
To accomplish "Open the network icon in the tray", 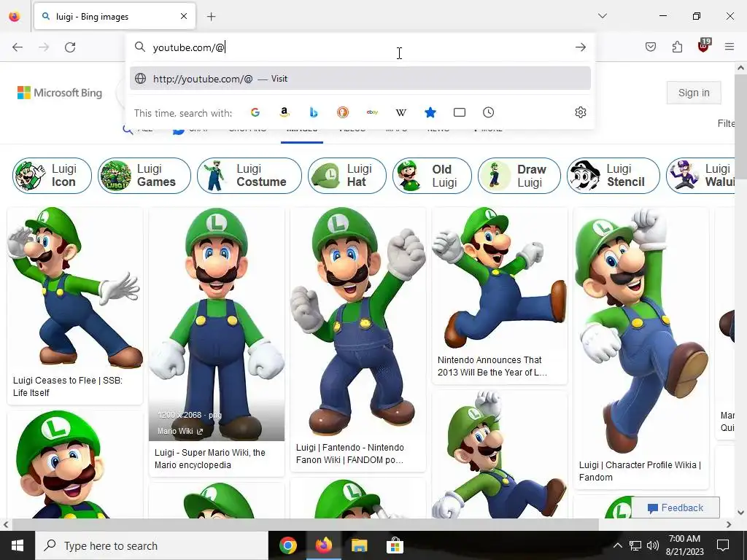I will [635, 545].
